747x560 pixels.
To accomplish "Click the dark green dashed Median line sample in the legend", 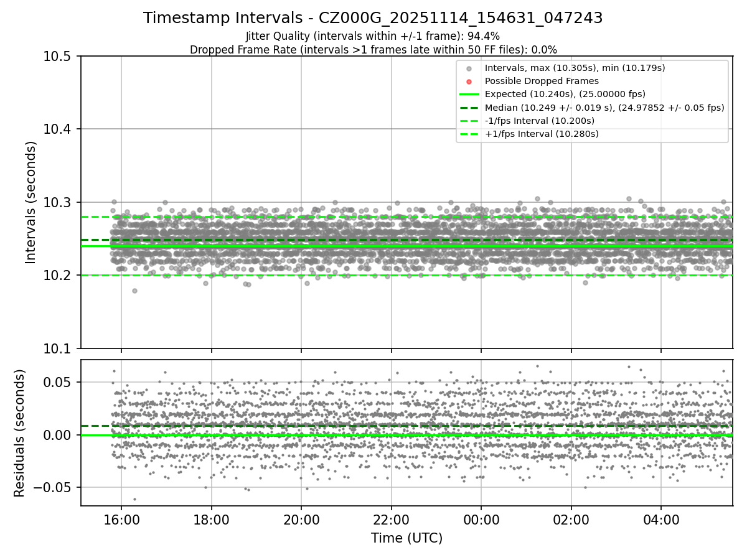I will 469,108.
